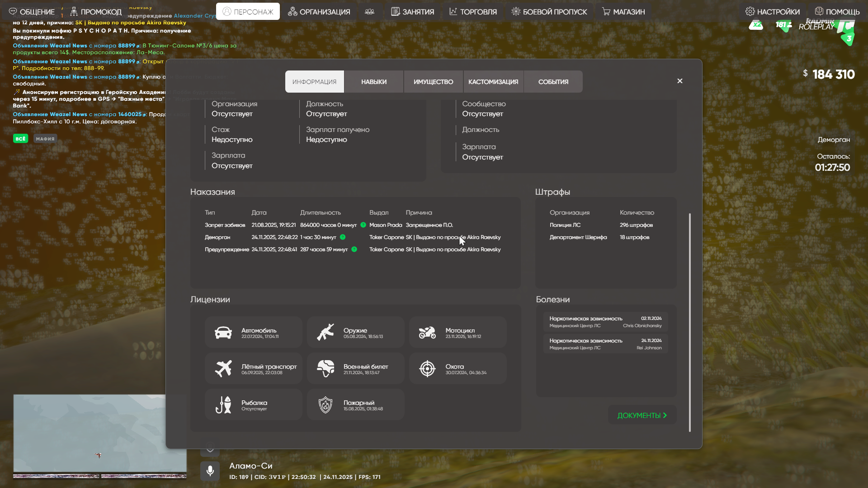This screenshot has width=868, height=488.
Task: Enable the ВСЁ chat filter
Action: click(20, 139)
